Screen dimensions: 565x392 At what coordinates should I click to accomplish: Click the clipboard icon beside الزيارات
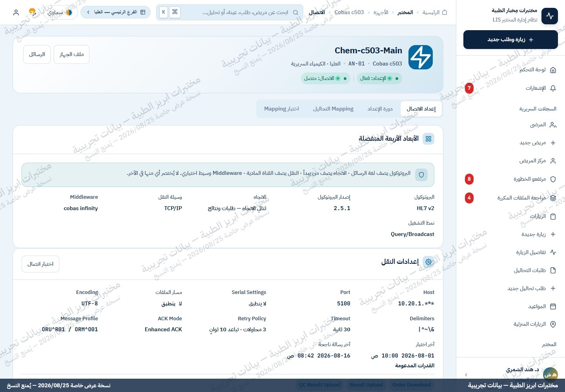[x=553, y=216]
